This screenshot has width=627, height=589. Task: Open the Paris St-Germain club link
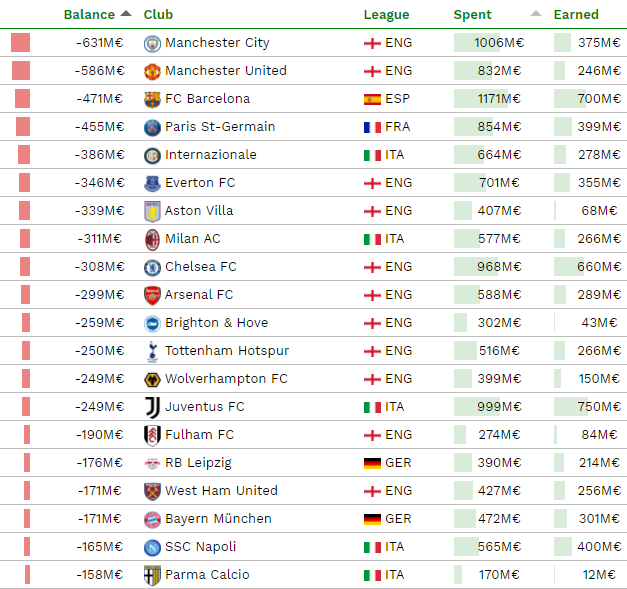coord(220,127)
